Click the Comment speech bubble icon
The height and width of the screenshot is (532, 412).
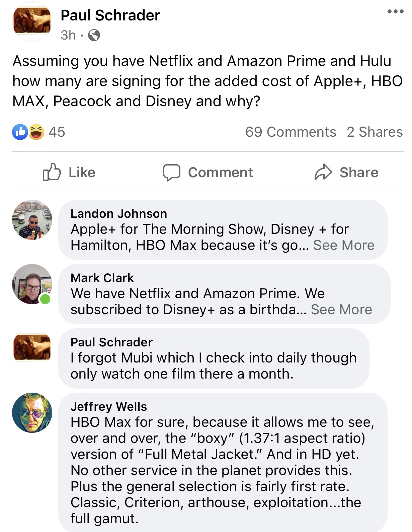coord(172,172)
